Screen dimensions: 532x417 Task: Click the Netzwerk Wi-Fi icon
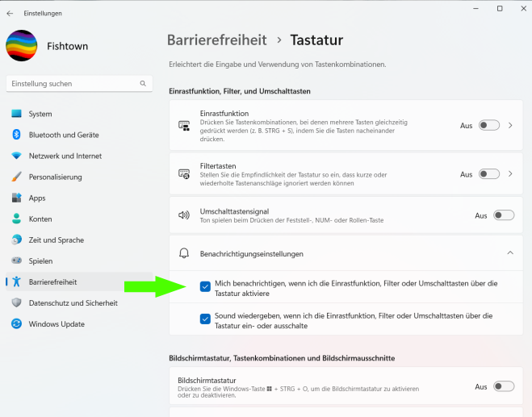16,156
